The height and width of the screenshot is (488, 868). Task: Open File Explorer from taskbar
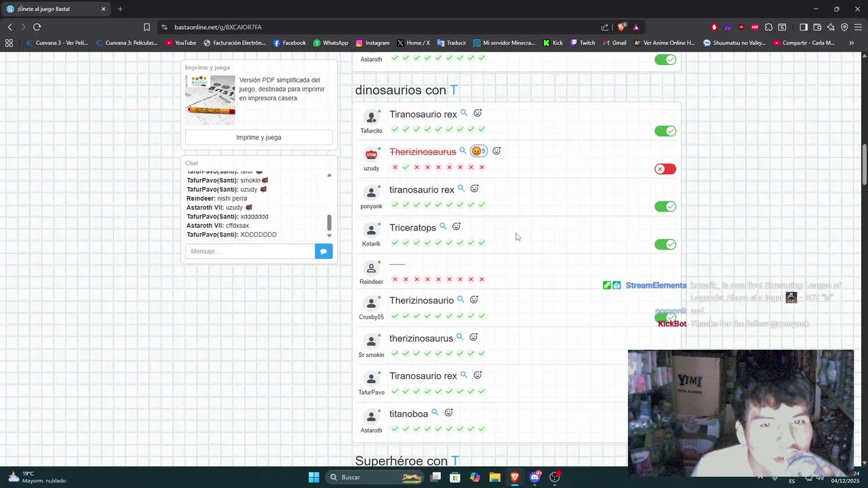tap(495, 477)
